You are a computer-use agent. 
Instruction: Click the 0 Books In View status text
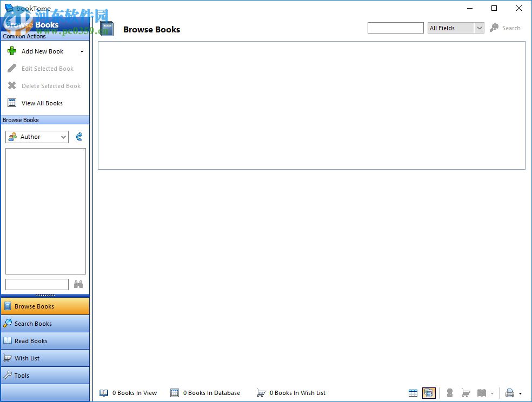coord(135,393)
